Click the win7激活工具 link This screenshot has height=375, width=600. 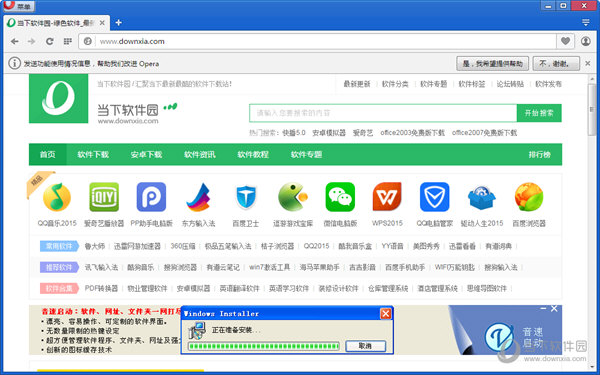click(269, 267)
